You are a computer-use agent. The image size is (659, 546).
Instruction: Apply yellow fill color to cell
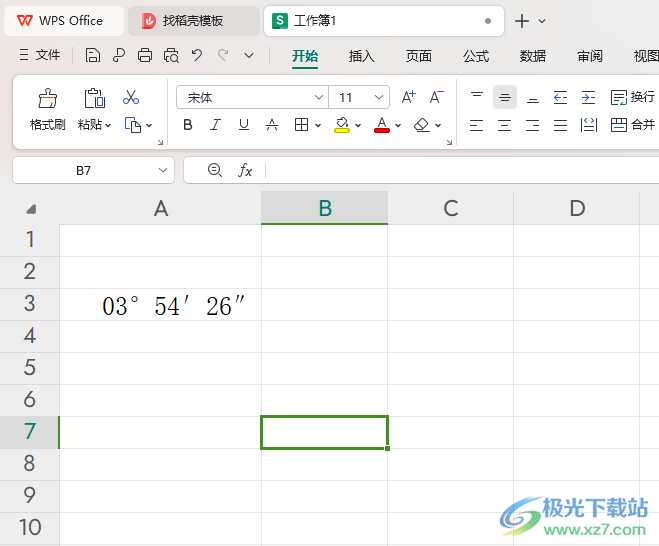[342, 125]
